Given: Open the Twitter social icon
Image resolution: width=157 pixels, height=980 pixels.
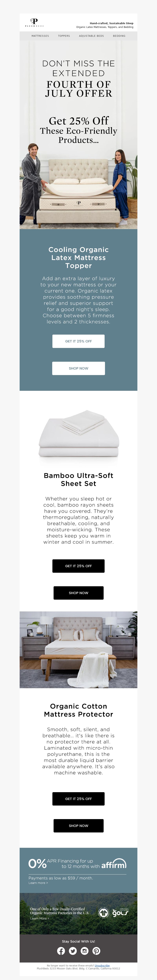Looking at the screenshot, I should pos(73,951).
